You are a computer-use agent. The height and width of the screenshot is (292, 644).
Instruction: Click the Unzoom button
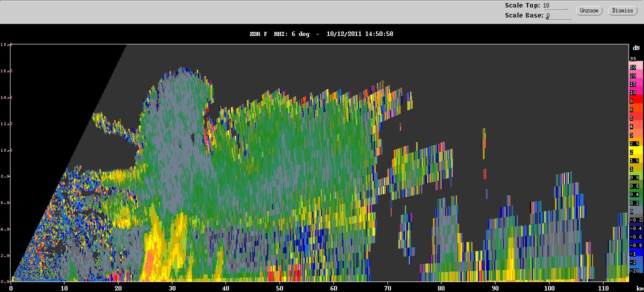point(589,10)
